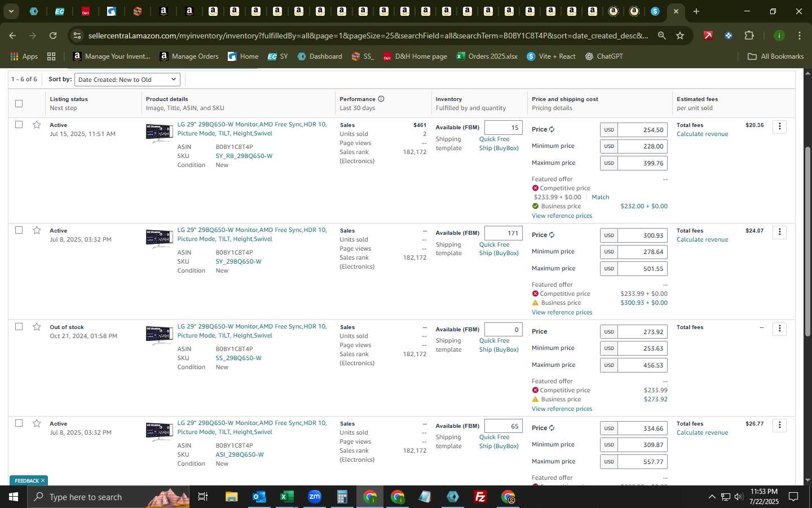Open FileZilla from the taskbar

click(x=480, y=497)
